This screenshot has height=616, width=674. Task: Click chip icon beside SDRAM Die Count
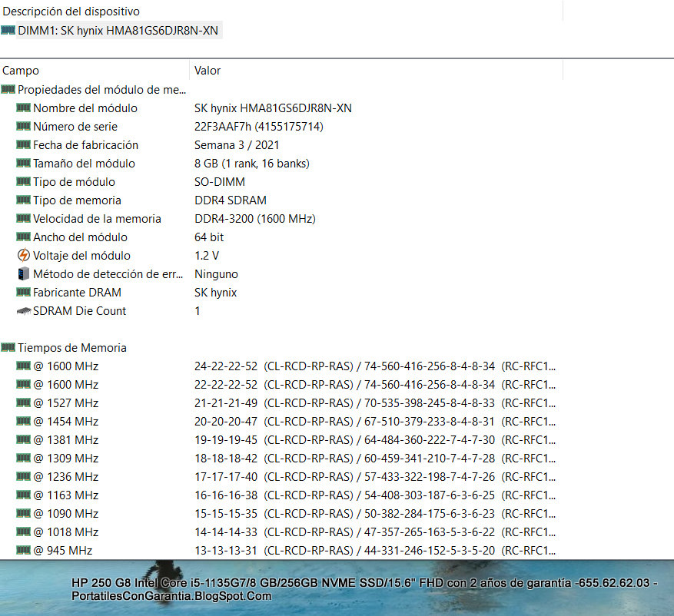tap(24, 310)
